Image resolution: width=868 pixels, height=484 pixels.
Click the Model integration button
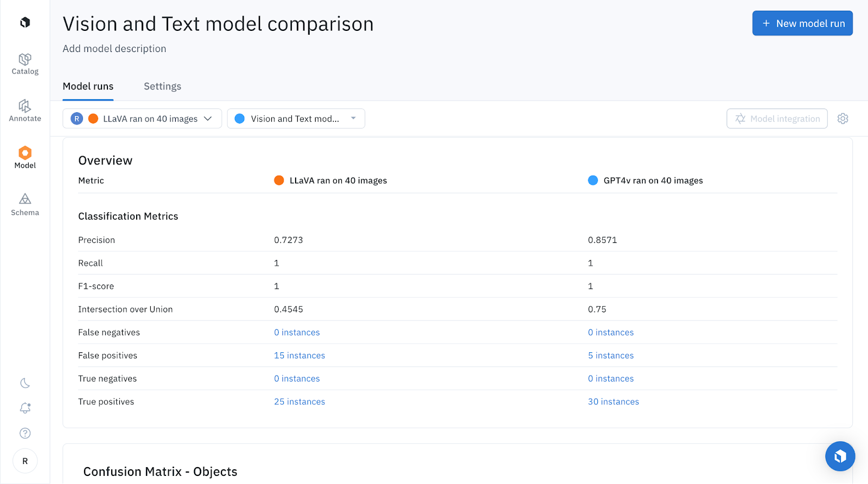coord(777,119)
